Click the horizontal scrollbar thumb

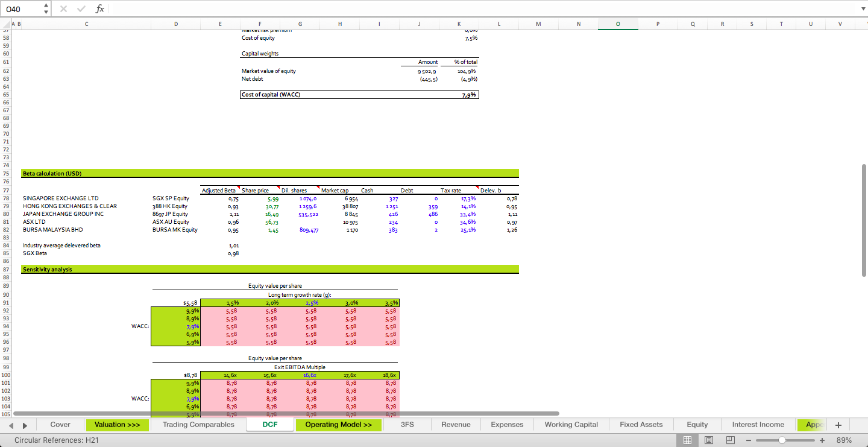pos(286,414)
